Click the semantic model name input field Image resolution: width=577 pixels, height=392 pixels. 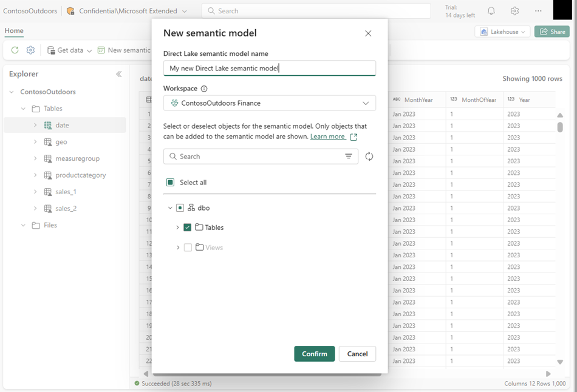270,69
